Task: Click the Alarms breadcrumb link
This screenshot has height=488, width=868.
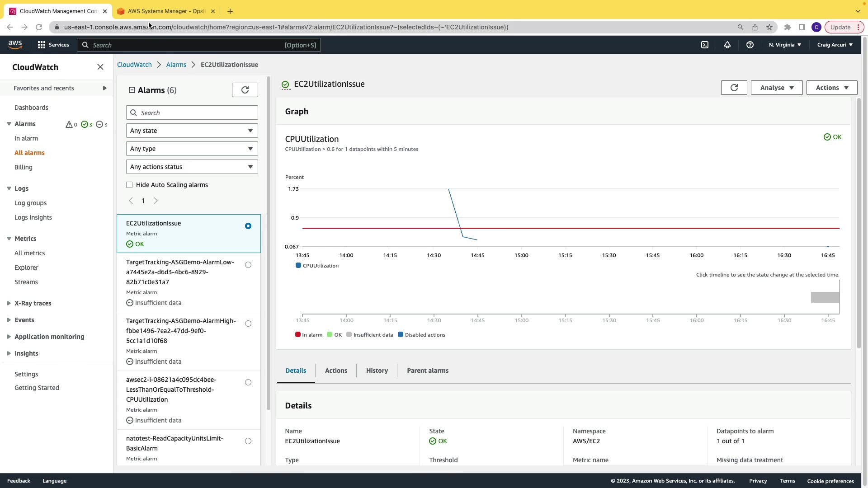Action: [x=176, y=65]
